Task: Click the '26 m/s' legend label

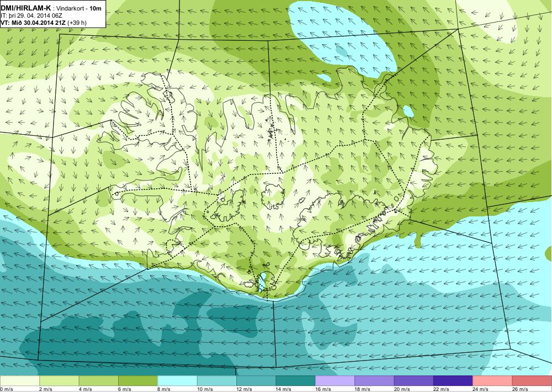Action: (x=521, y=389)
